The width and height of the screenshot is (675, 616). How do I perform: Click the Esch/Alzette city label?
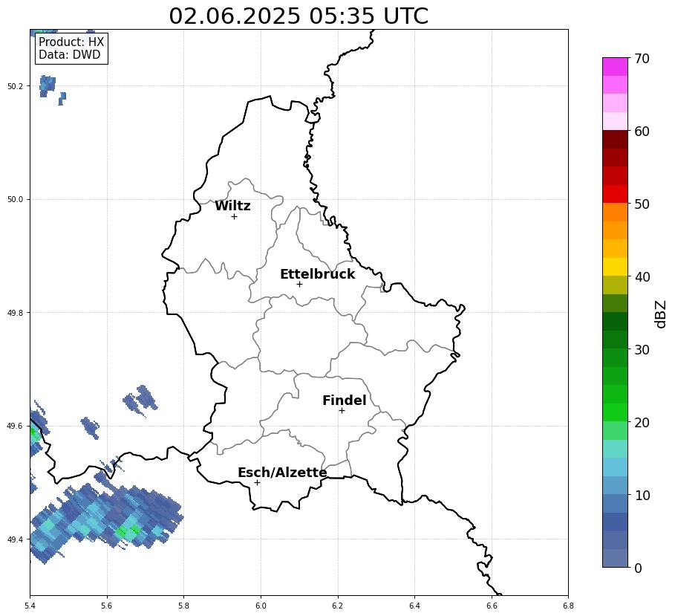tap(282, 473)
